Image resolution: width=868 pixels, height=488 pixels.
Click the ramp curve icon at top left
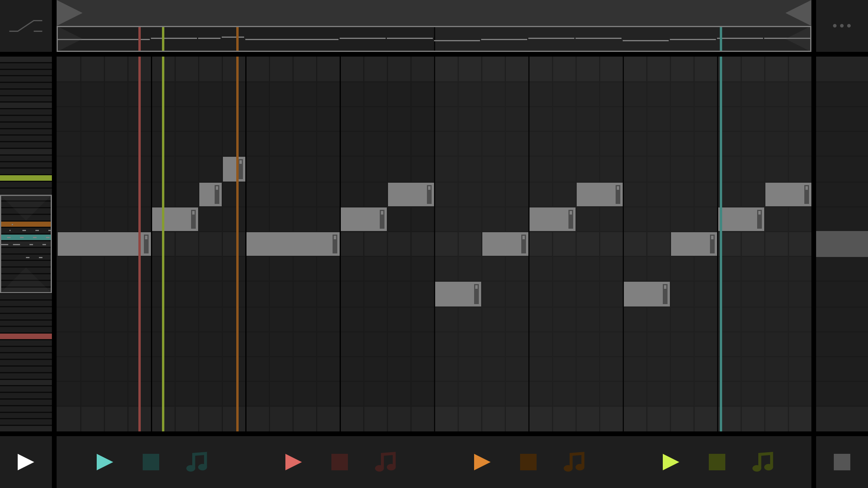click(x=26, y=26)
